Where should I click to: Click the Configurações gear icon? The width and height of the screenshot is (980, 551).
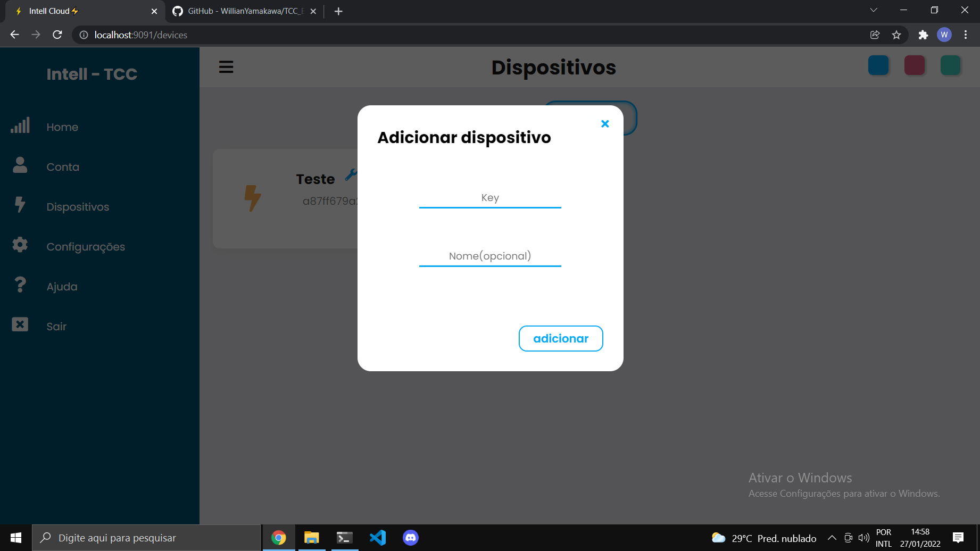pyautogui.click(x=20, y=245)
